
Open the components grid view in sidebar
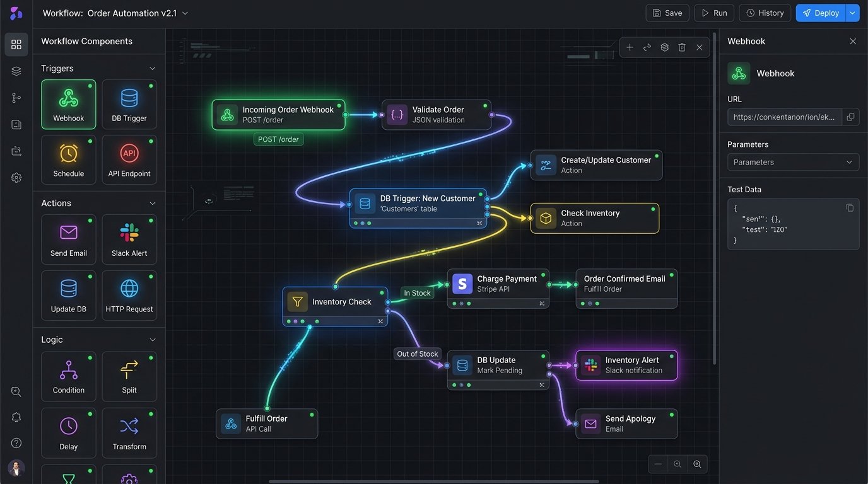tap(16, 45)
